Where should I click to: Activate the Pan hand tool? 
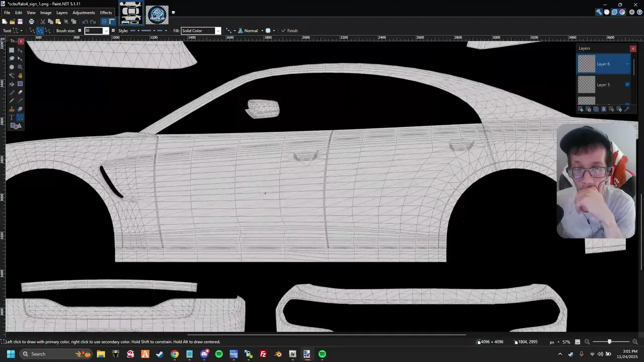tap(20, 75)
